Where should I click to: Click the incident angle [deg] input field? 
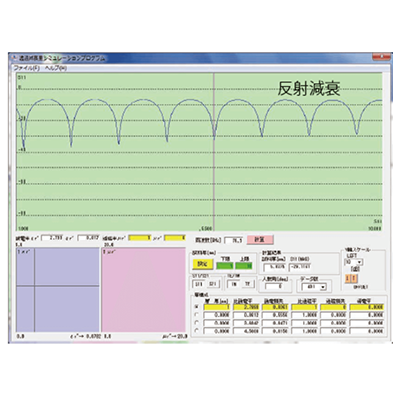pyautogui.click(x=275, y=286)
